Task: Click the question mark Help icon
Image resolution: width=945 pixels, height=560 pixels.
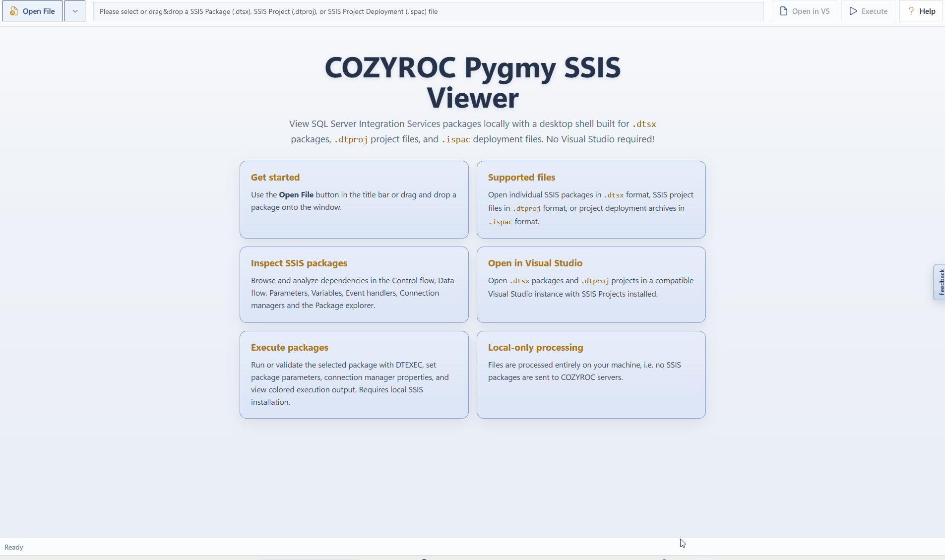Action: (911, 11)
